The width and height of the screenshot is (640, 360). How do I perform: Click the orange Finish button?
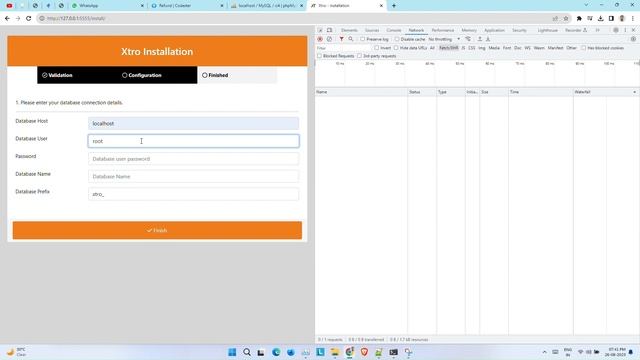(157, 230)
